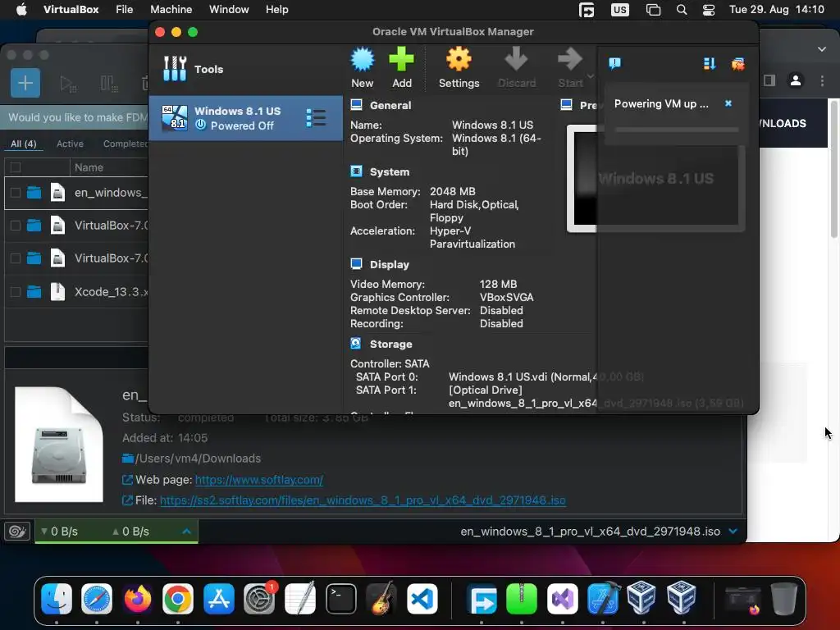Click the resume download play icon in FDM

[68, 84]
